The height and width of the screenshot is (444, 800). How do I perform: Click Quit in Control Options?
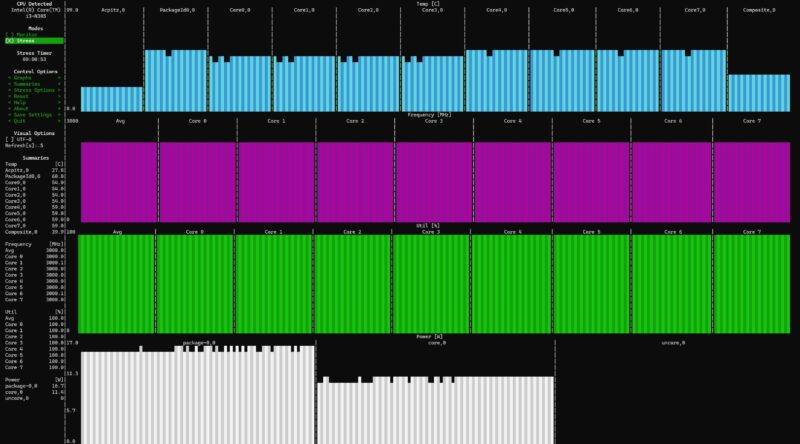(x=34, y=121)
